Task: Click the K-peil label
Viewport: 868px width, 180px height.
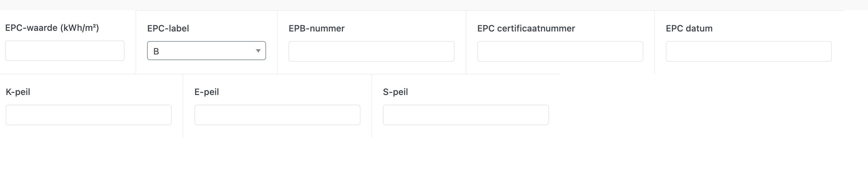Action: 18,92
